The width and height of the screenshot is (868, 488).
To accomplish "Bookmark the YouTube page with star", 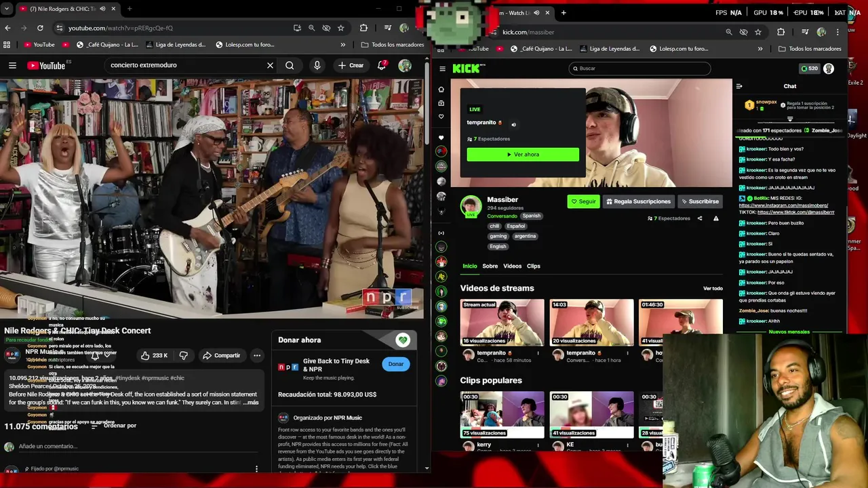I will coord(340,28).
